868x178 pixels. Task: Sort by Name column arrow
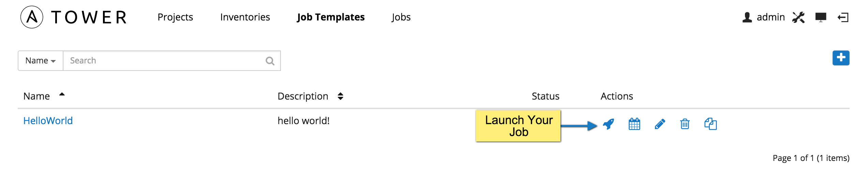click(x=62, y=94)
